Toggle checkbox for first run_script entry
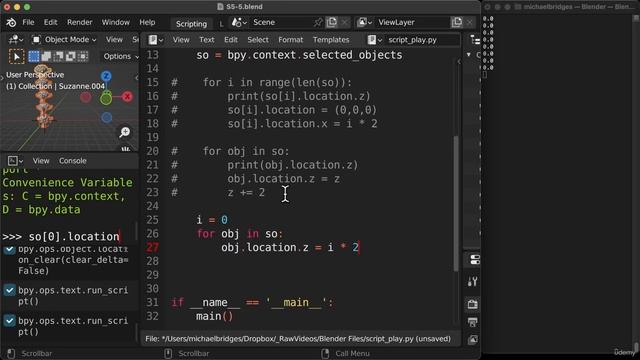Screen dimensions: 640x360 (9, 290)
